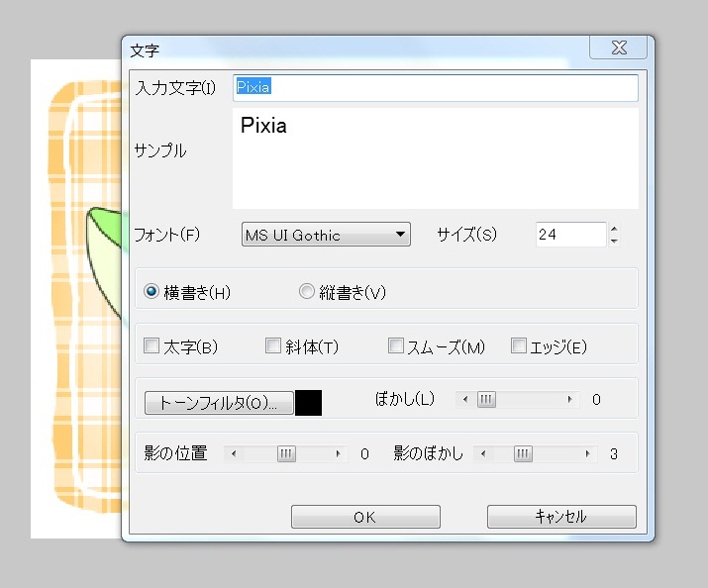Click the ぼかし(L) slider thumb

pyautogui.click(x=486, y=399)
